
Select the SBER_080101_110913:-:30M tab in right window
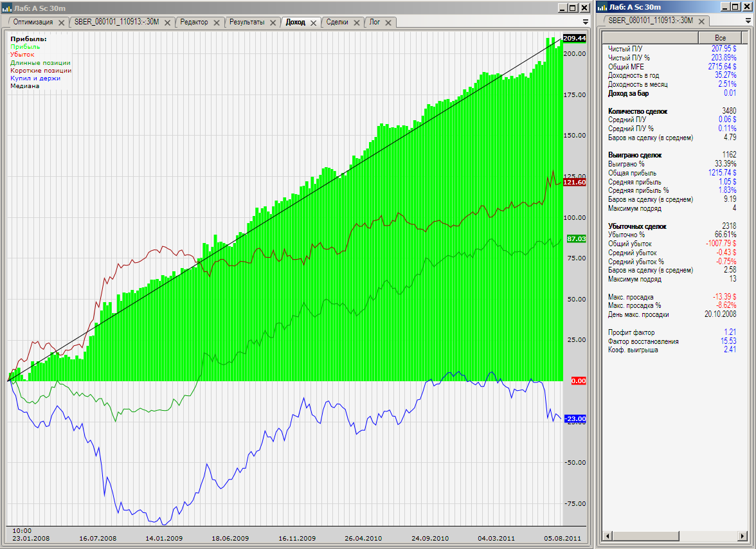651,21
